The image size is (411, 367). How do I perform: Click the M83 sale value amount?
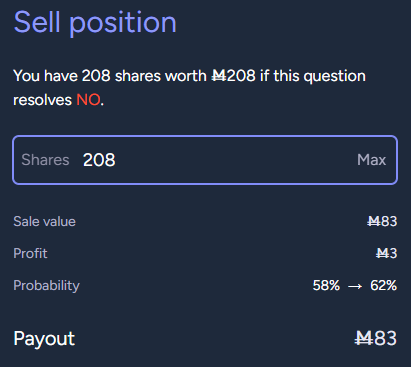[x=382, y=221]
